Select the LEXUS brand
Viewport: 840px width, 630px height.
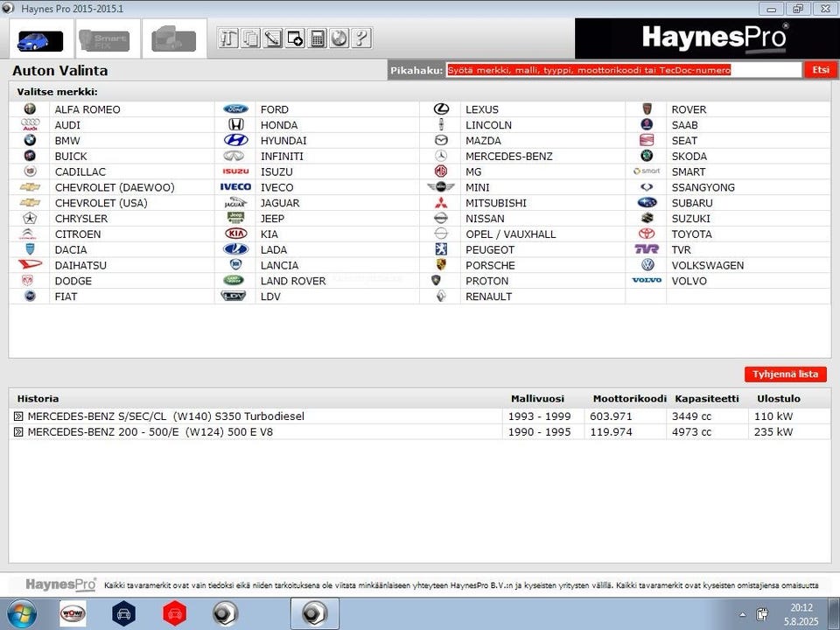[482, 109]
